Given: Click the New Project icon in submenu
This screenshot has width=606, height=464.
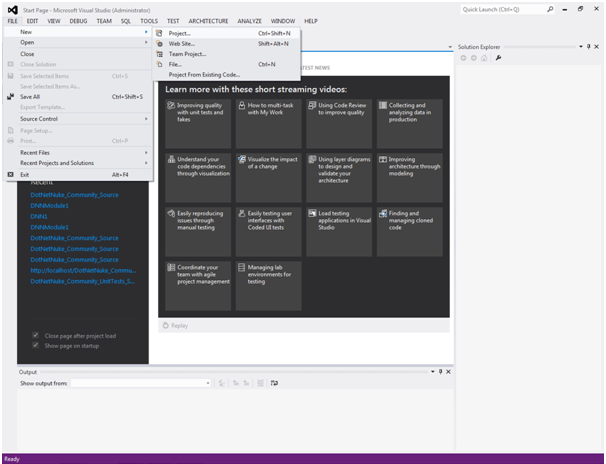Looking at the screenshot, I should (x=159, y=34).
